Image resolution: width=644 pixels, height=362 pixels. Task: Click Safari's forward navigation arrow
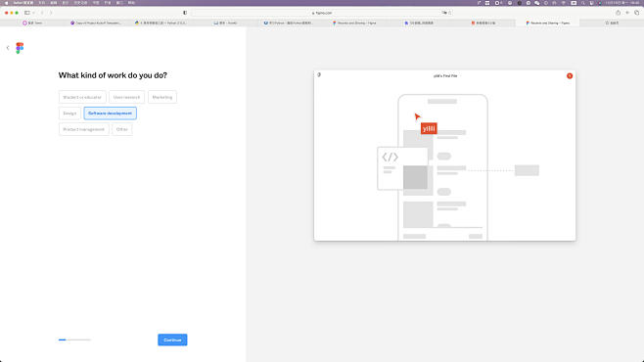pyautogui.click(x=51, y=13)
